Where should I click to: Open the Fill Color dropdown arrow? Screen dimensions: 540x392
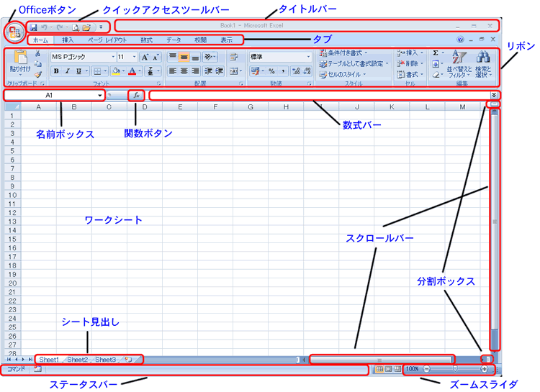coord(123,71)
